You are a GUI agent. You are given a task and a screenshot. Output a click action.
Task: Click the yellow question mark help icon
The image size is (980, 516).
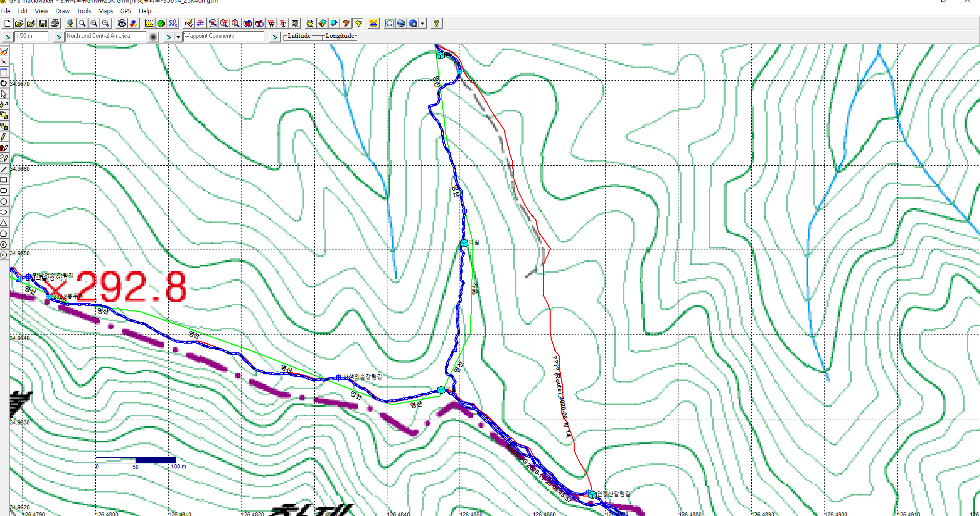(436, 23)
